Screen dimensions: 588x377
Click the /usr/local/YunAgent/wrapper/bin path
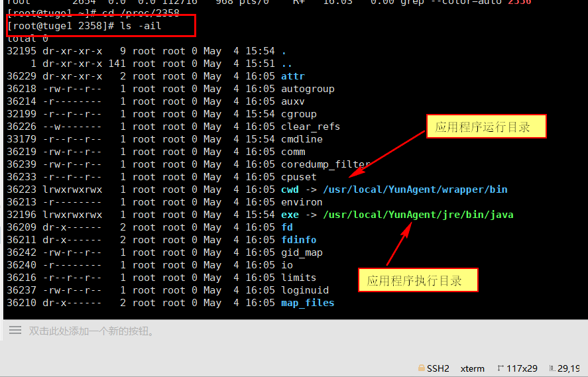tap(415, 189)
